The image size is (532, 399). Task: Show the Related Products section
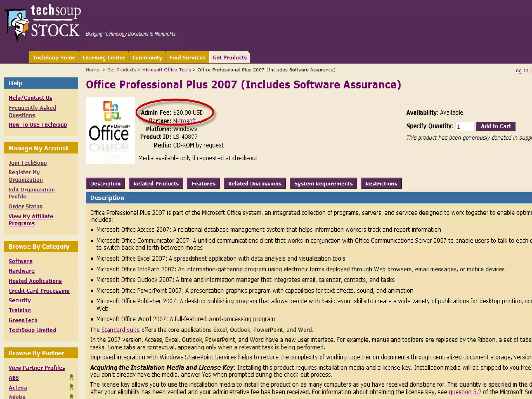156,184
